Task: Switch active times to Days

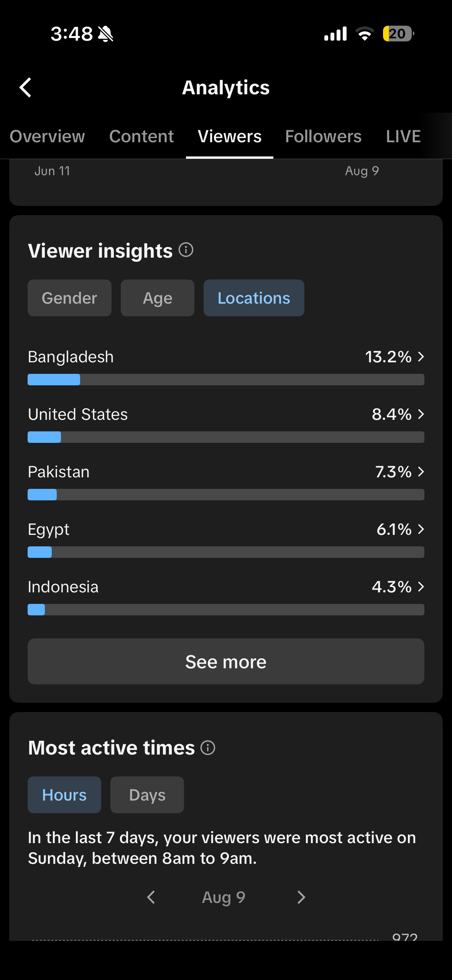Action: (x=147, y=795)
